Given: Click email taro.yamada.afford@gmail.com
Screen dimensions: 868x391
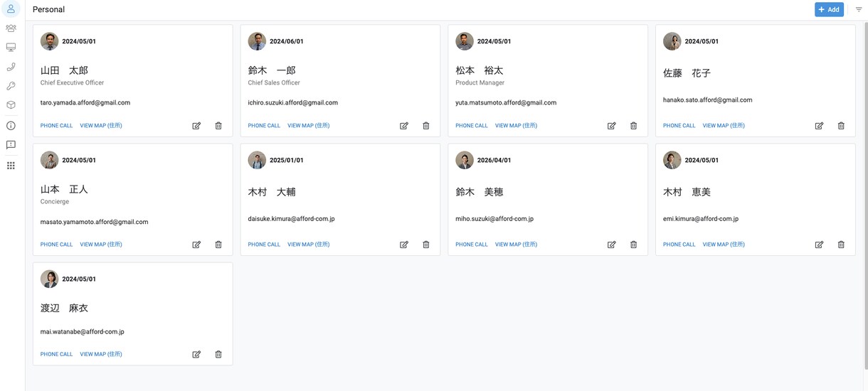Looking at the screenshot, I should point(85,103).
